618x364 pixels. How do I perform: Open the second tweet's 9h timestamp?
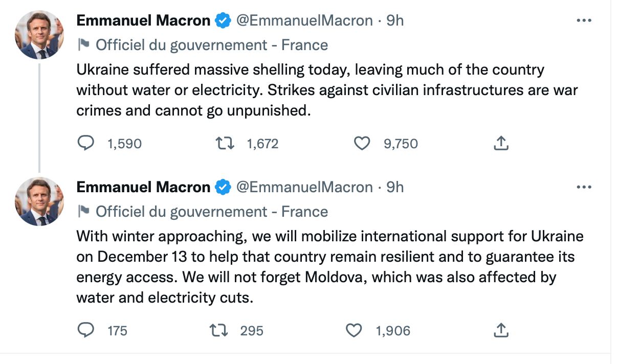[x=395, y=187]
